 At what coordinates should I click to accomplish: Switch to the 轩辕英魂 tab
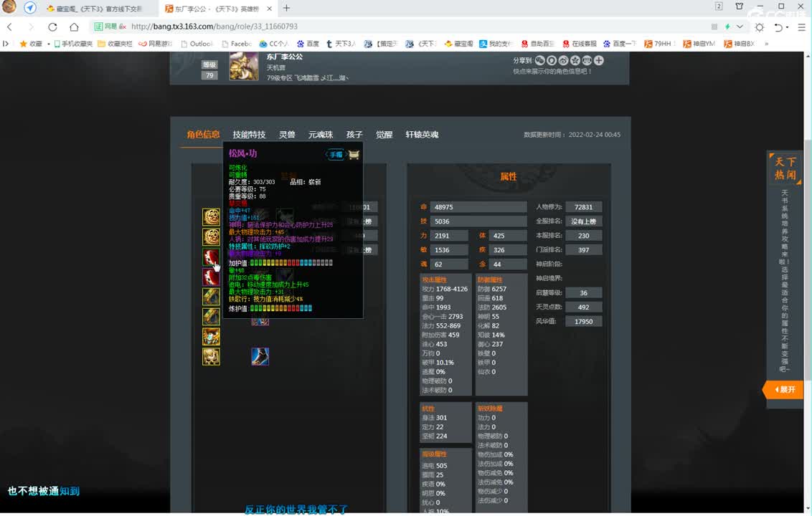pos(422,135)
